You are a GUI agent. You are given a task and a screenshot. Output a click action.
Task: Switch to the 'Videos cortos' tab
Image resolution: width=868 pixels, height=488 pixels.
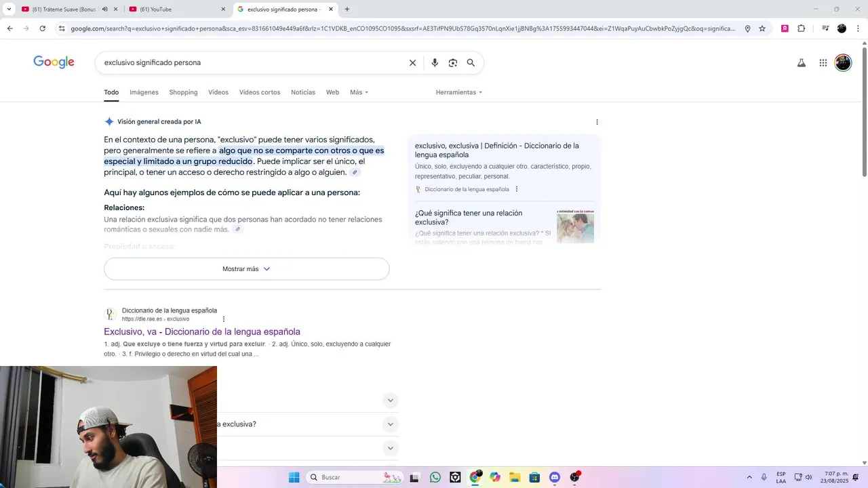coord(260,92)
